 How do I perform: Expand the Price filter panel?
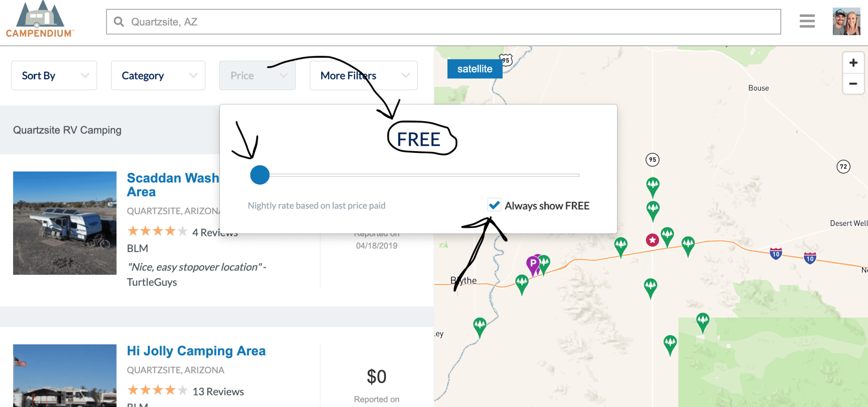(257, 75)
